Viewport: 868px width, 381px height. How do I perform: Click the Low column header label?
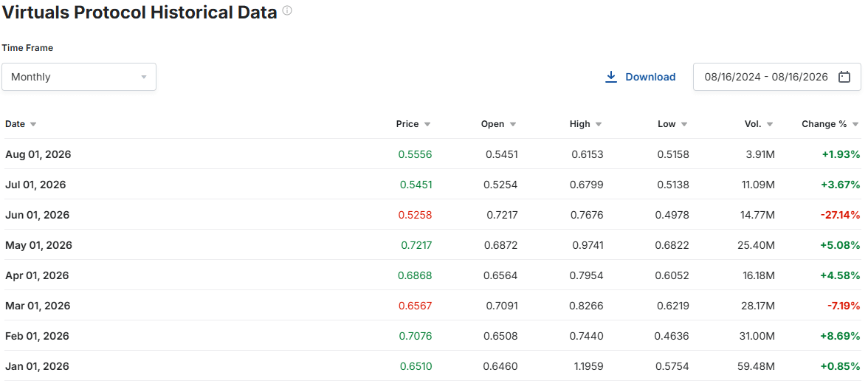(x=666, y=124)
